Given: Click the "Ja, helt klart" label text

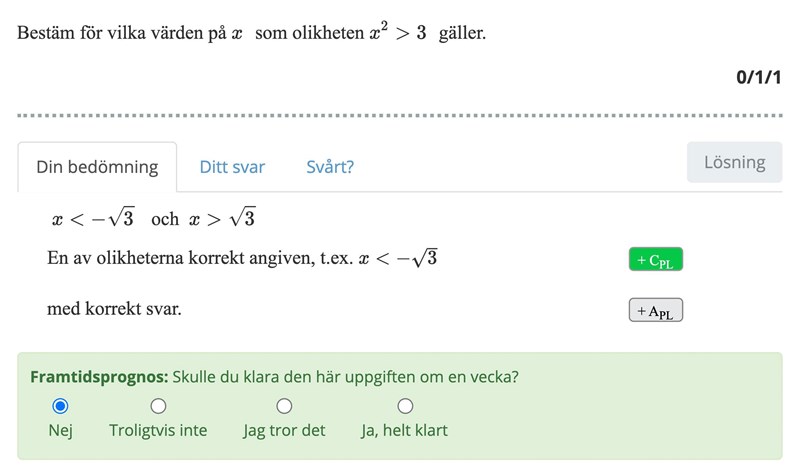Looking at the screenshot, I should tap(404, 431).
